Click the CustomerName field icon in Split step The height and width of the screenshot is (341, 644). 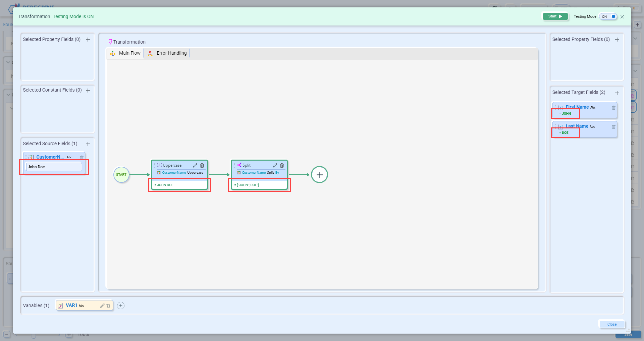pyautogui.click(x=239, y=173)
